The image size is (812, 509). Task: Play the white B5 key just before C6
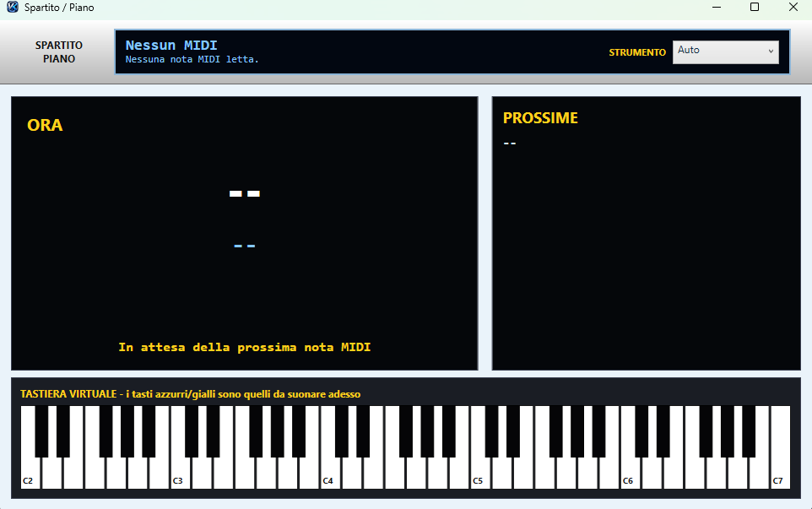tap(609, 474)
